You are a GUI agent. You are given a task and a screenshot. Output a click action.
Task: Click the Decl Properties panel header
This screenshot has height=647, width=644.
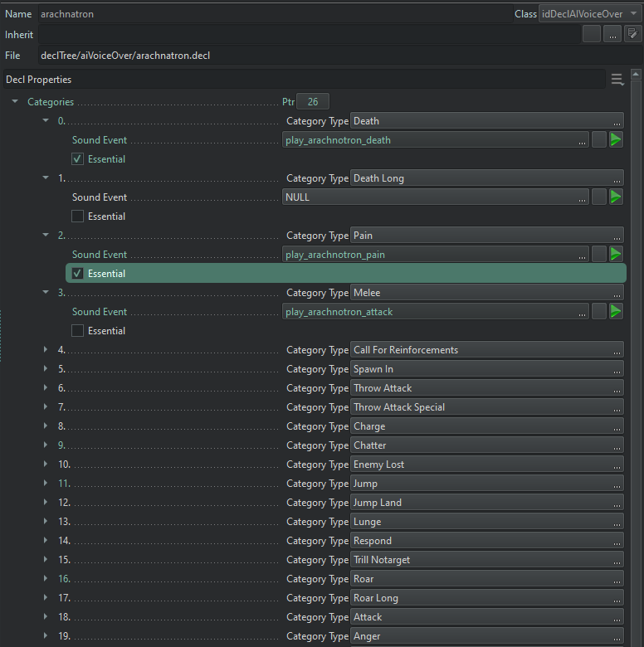[x=305, y=80]
